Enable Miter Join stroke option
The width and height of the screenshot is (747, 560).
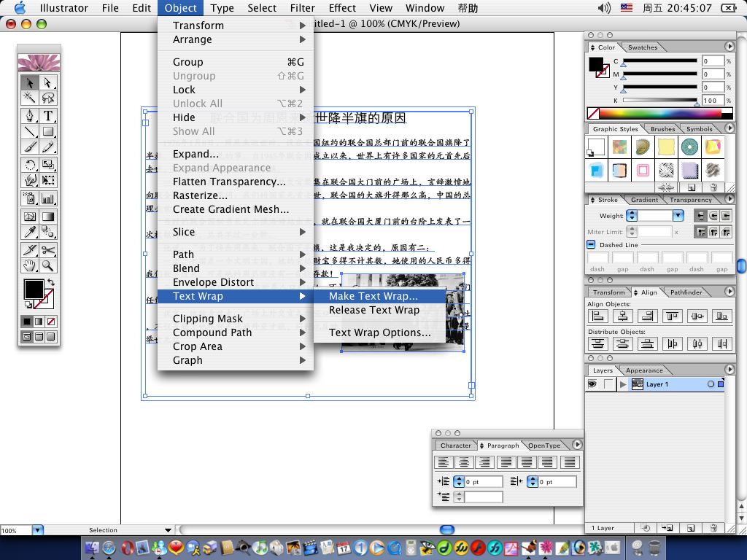coord(700,232)
